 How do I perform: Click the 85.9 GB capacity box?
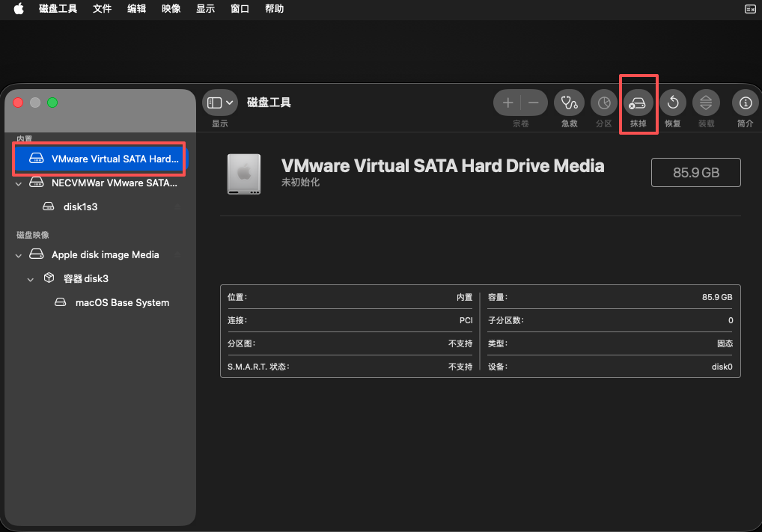(x=696, y=173)
